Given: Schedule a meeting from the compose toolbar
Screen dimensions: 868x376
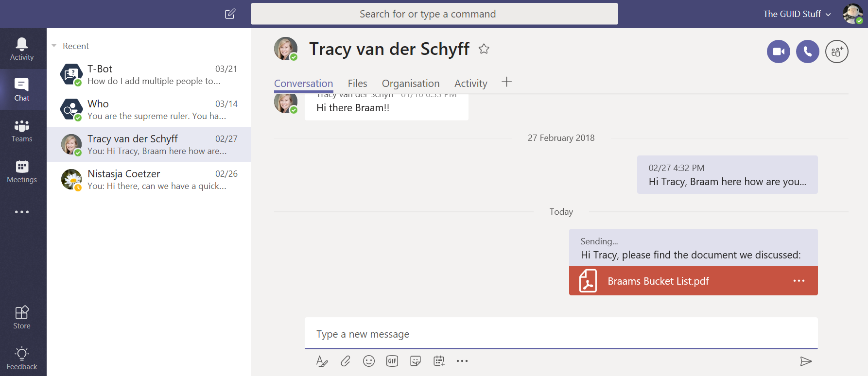Looking at the screenshot, I should 439,361.
